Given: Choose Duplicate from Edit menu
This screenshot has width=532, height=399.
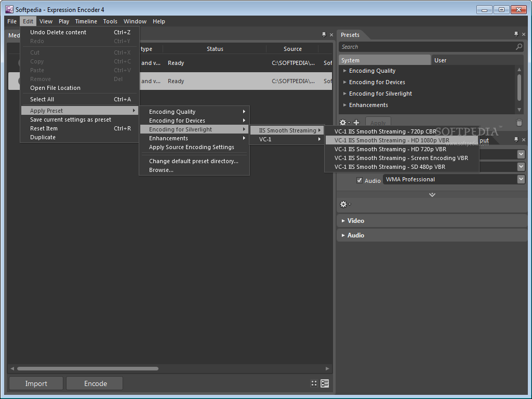Looking at the screenshot, I should (x=79, y=137).
